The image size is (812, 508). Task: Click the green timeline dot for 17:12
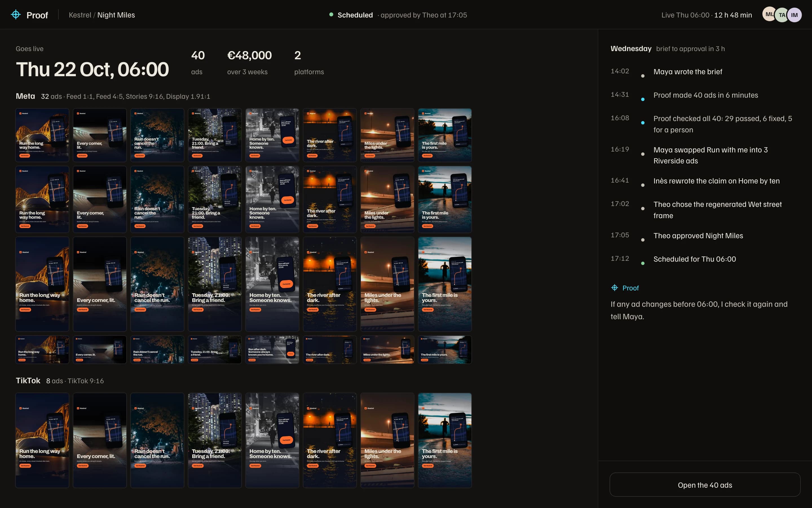tap(643, 263)
